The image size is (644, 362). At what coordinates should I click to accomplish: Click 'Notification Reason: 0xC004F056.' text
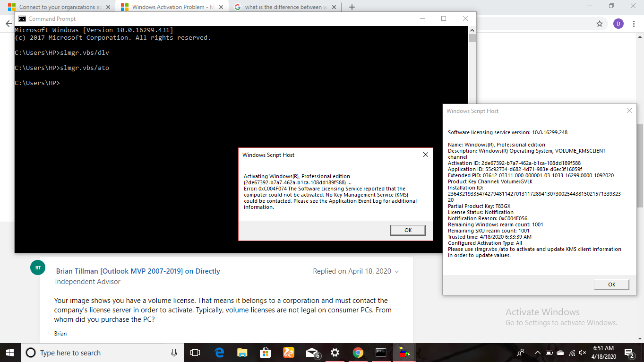[489, 218]
